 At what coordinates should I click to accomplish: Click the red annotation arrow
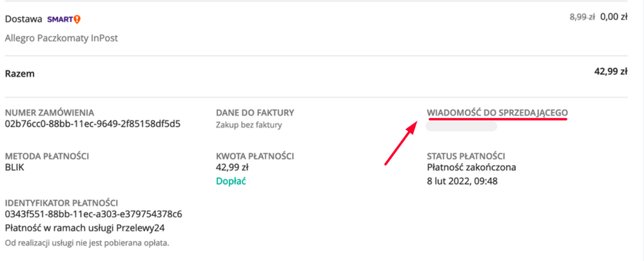point(400,144)
